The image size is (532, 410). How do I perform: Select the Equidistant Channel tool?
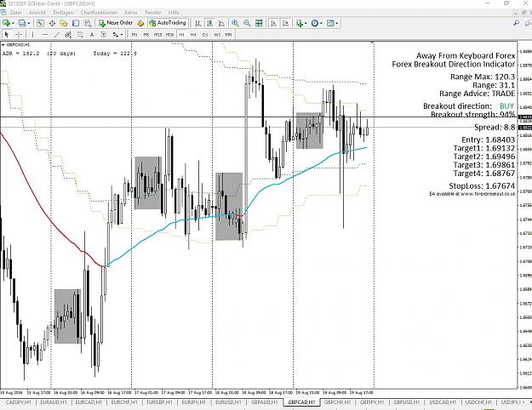pyautogui.click(x=68, y=35)
